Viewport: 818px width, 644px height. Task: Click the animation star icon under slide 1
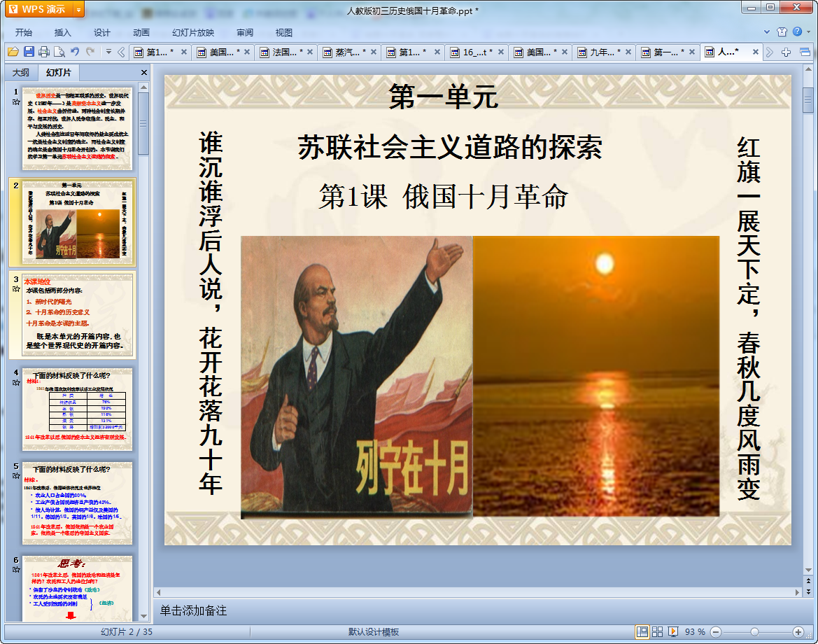tap(15, 101)
